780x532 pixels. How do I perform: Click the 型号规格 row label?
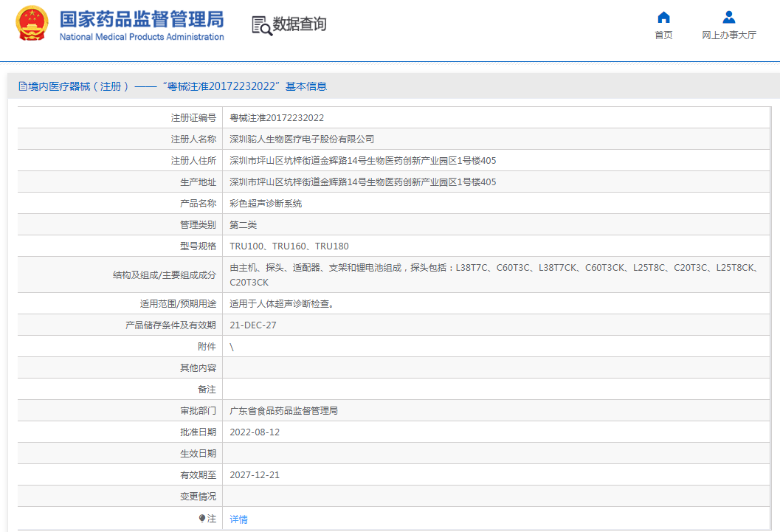point(198,246)
